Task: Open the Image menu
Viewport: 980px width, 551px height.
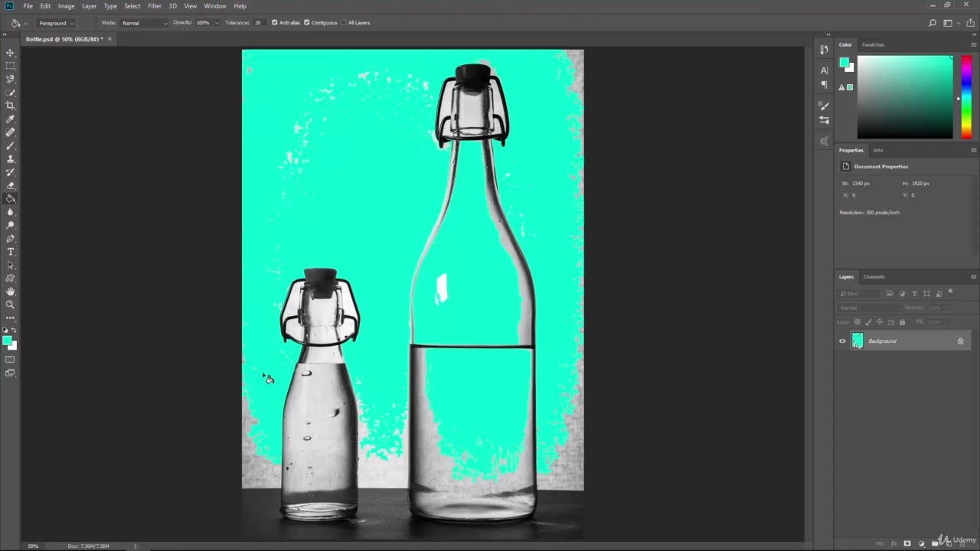Action: click(x=66, y=6)
